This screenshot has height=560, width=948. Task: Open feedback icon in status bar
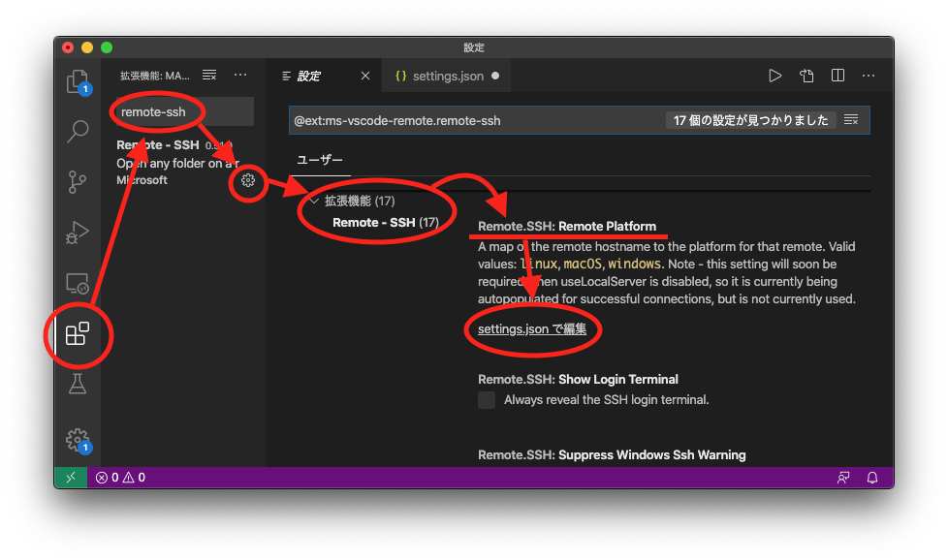[x=843, y=478]
